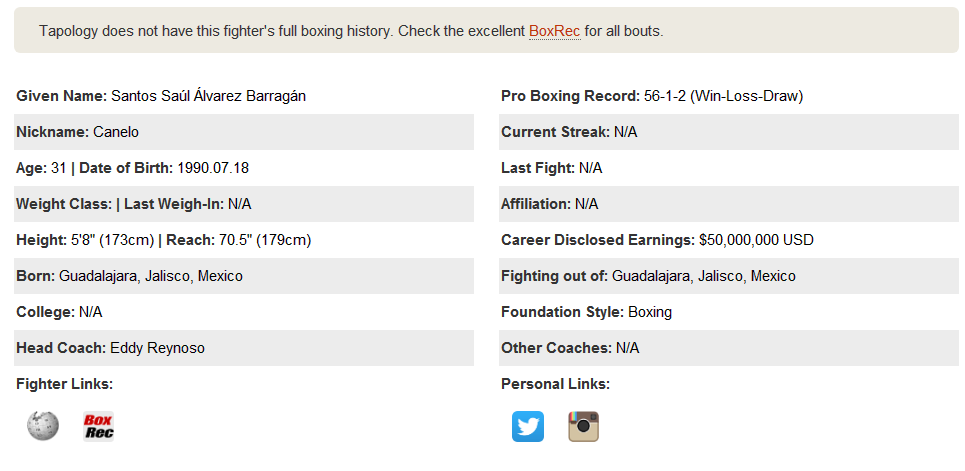Open the Wikipedia fighter link icon
This screenshot has width=965, height=471.
pos(42,426)
